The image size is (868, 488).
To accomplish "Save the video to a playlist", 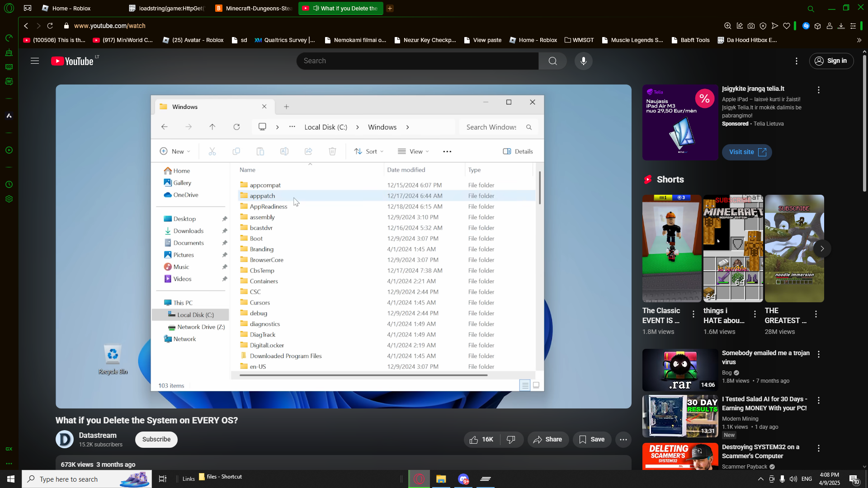I will 592,440.
